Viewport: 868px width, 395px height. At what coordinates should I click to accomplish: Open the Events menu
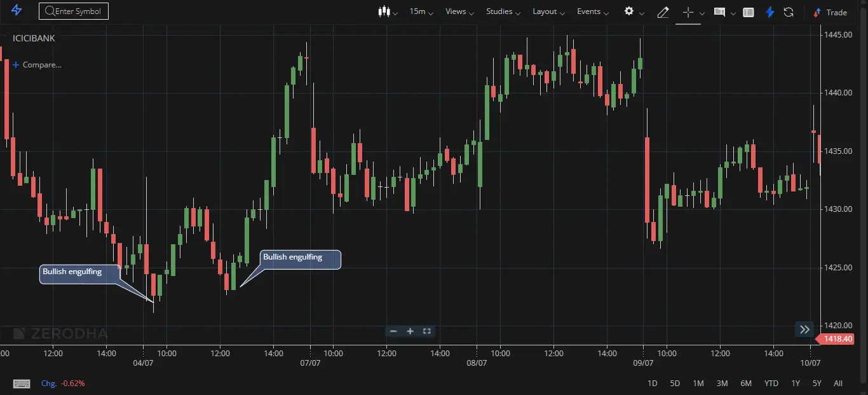point(593,11)
